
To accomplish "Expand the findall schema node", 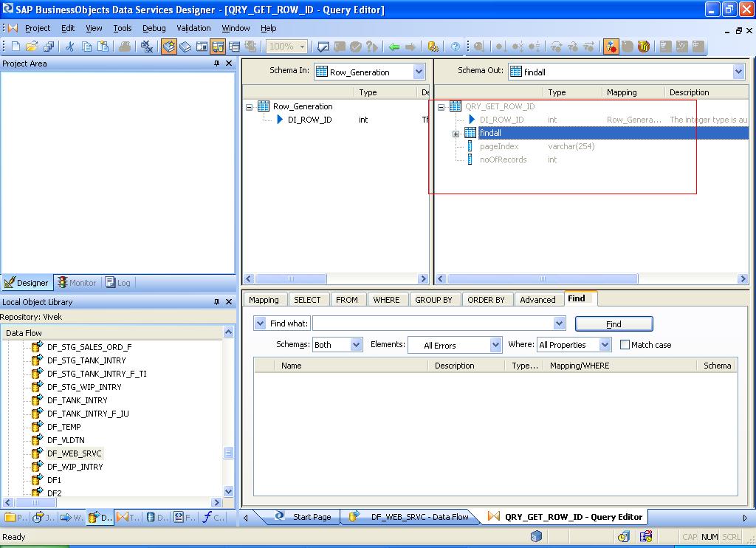I will coord(456,134).
